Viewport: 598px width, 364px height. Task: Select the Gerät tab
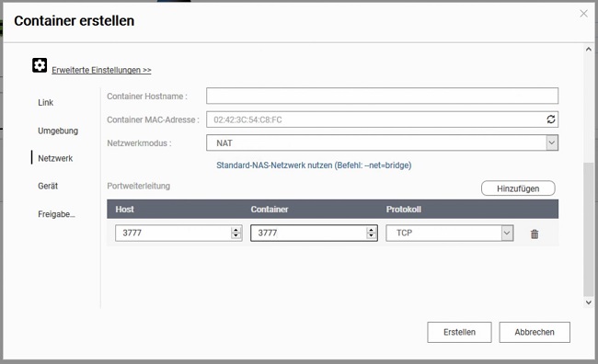[x=48, y=186]
